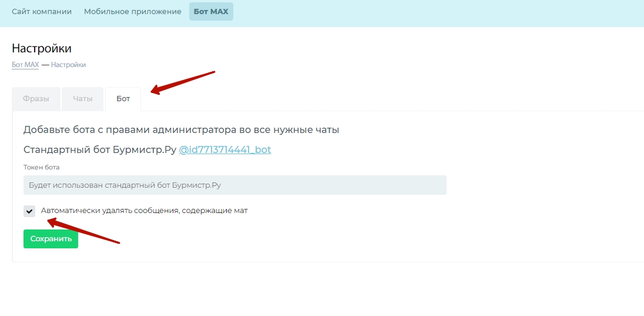Screen dimensions: 644x316
Task: Switch to the Фразы tab
Action: (36, 99)
